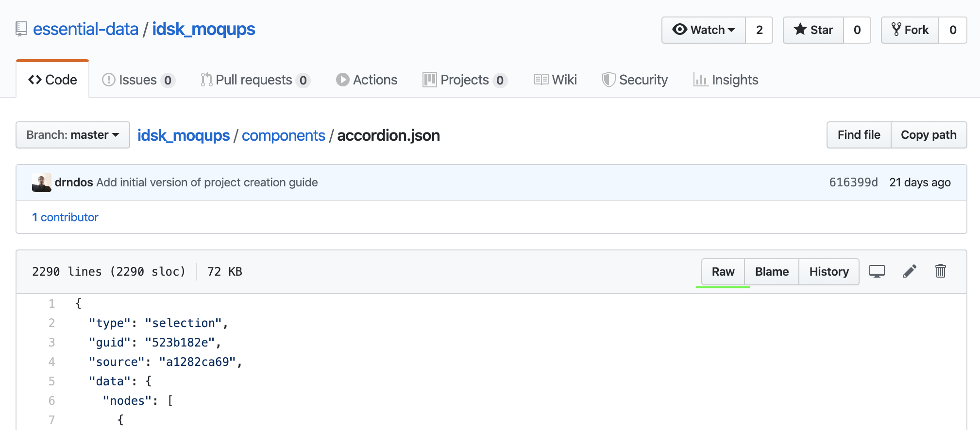Viewport: 980px width, 430px height.
Task: Click the code line '"source": "a1282ca69",'
Action: [165, 362]
